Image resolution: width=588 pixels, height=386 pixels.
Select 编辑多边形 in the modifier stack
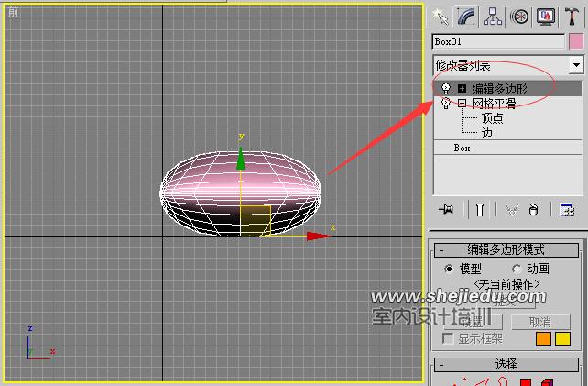(x=499, y=89)
